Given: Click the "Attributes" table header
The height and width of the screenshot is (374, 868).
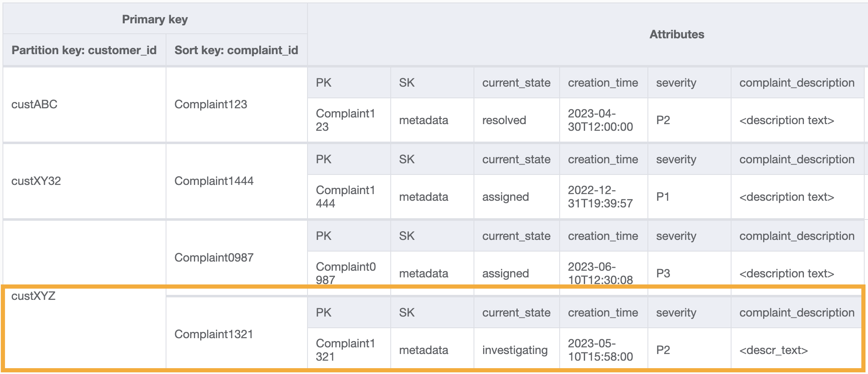Looking at the screenshot, I should (x=677, y=35).
